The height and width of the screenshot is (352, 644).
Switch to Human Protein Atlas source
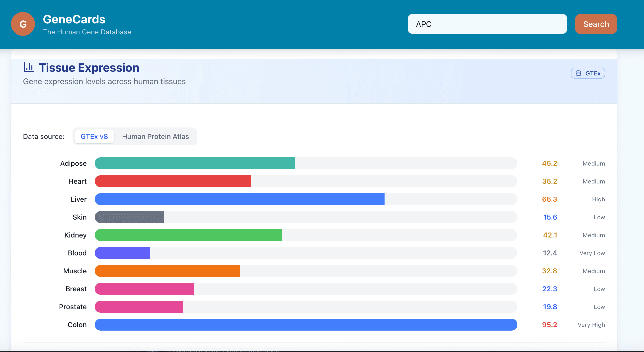pyautogui.click(x=155, y=136)
